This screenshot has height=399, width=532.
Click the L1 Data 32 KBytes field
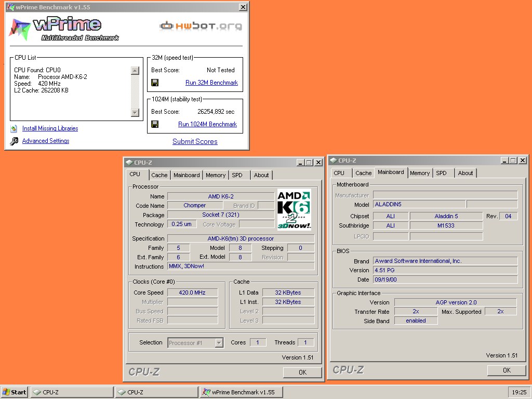tap(288, 292)
